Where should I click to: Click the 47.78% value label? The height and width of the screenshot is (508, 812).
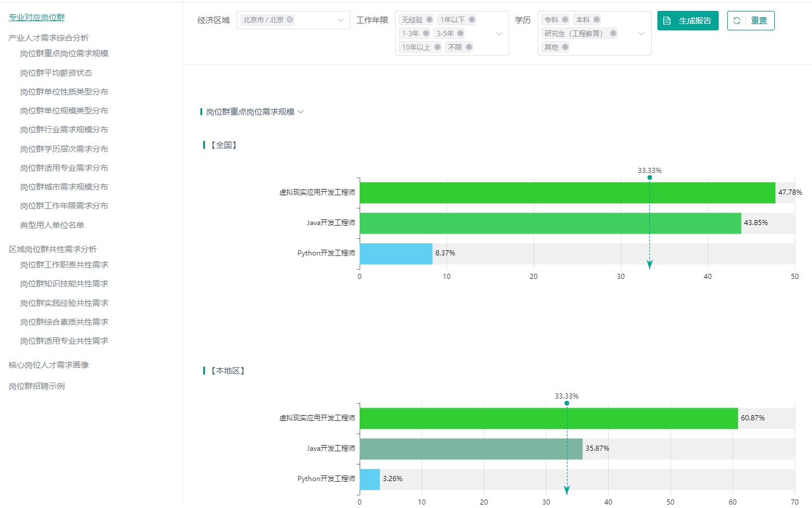coord(790,192)
